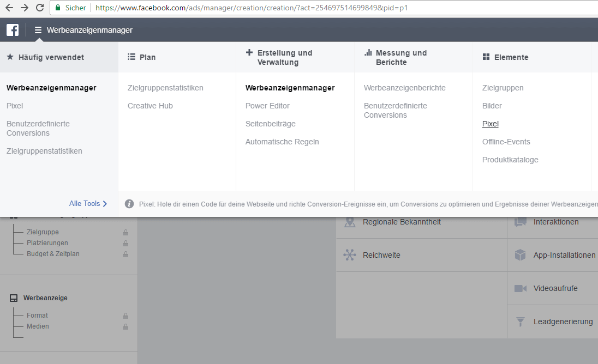Select Format in the sidebar tree

(37, 316)
